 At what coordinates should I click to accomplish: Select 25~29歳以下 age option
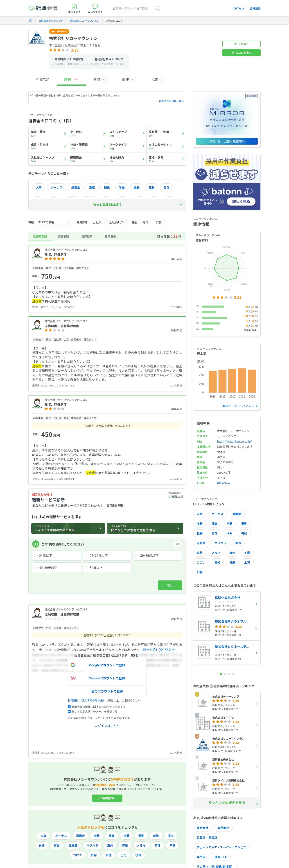click(x=107, y=556)
